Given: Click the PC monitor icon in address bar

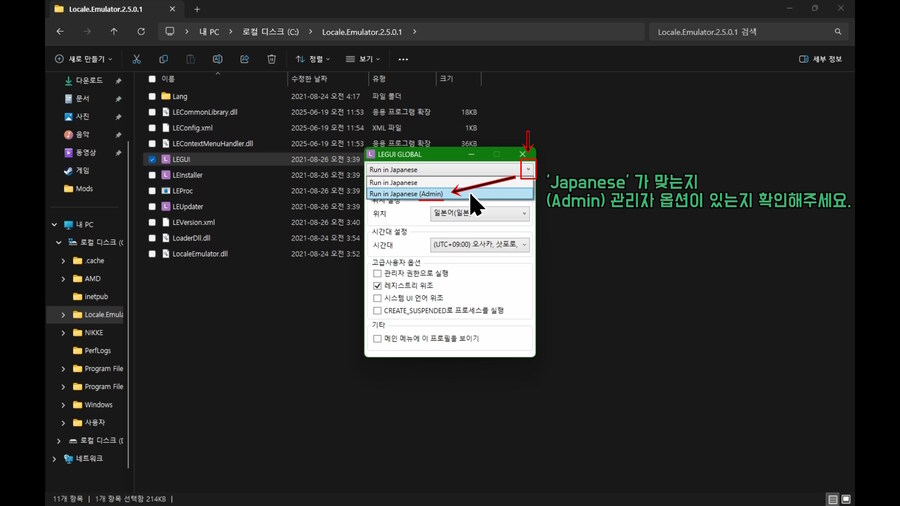Looking at the screenshot, I should click(169, 32).
